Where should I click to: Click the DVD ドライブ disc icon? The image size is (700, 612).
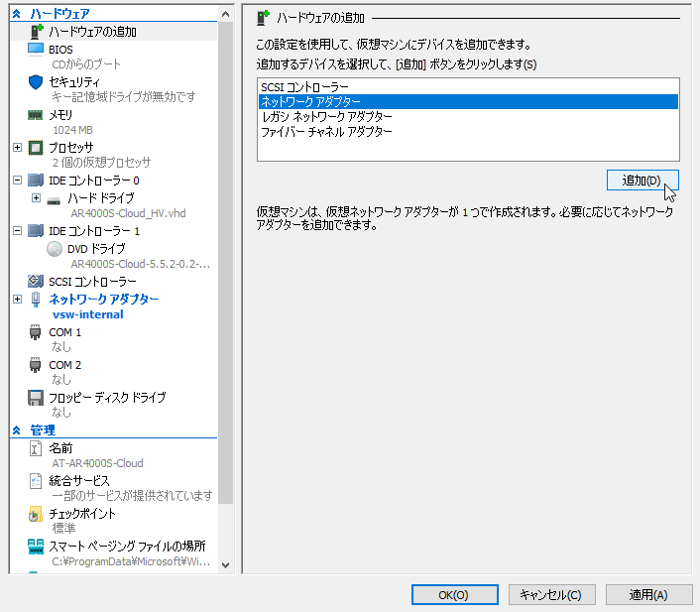click(x=55, y=249)
